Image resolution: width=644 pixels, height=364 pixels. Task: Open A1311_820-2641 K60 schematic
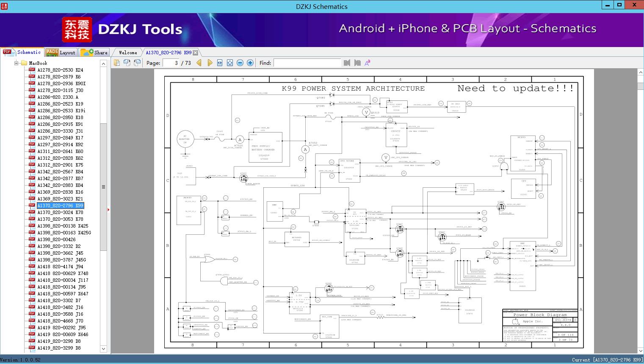click(60, 151)
